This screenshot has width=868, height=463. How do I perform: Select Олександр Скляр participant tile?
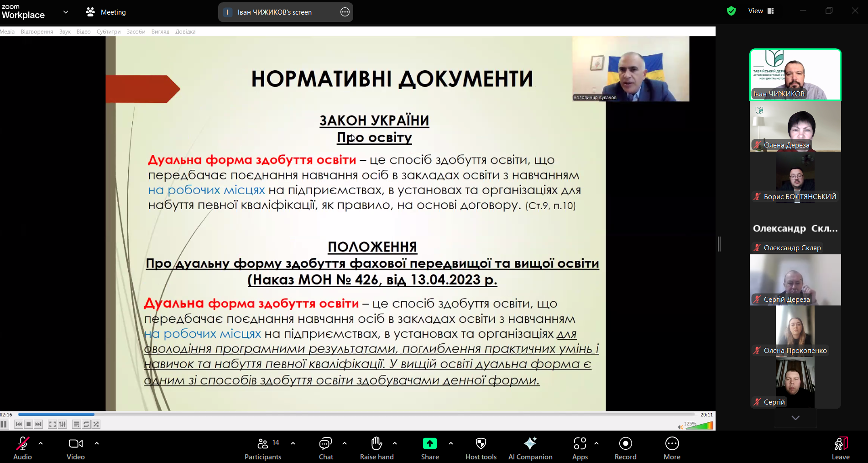point(795,229)
